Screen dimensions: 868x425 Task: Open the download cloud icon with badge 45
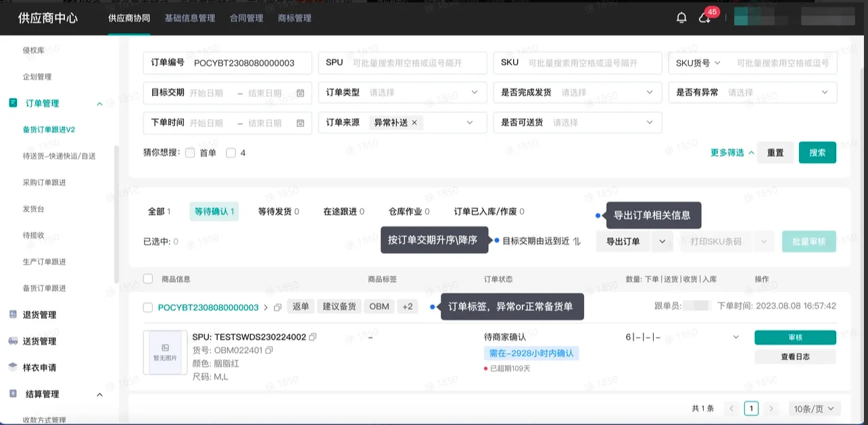click(x=704, y=18)
